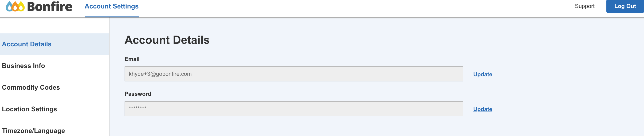Click the Password field label
644x136 pixels.
(x=138, y=94)
